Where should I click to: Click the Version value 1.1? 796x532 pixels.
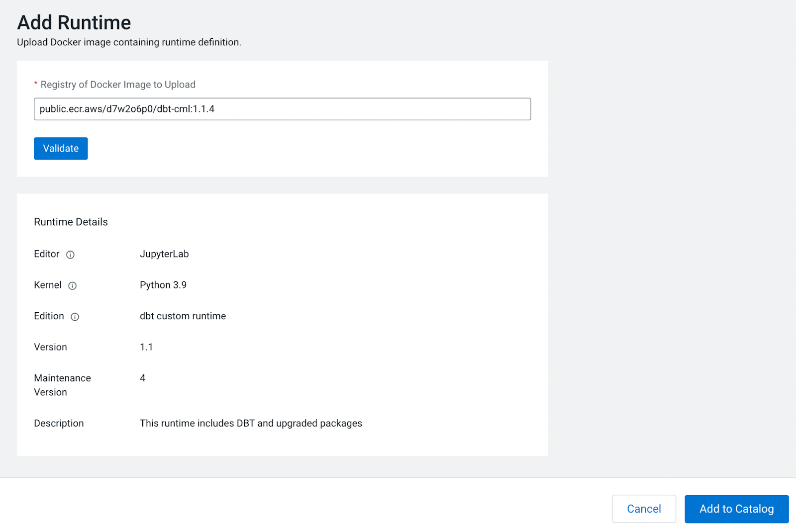click(146, 347)
